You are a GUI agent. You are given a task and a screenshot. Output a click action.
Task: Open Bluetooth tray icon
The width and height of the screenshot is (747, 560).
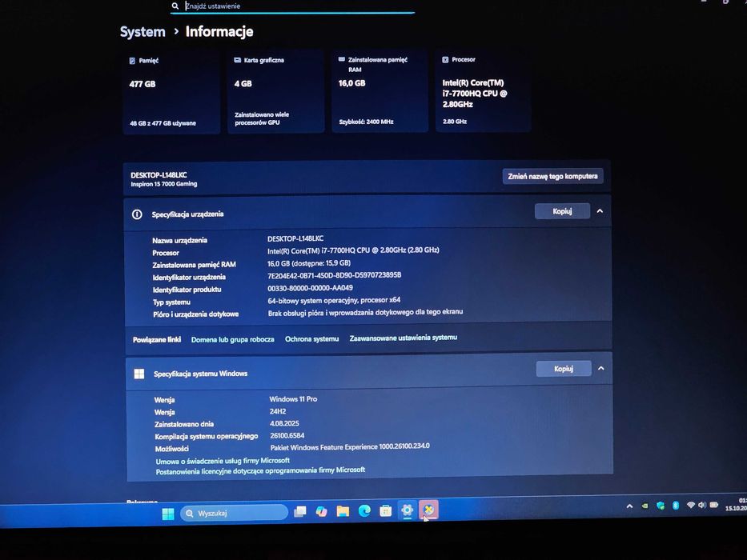click(676, 506)
